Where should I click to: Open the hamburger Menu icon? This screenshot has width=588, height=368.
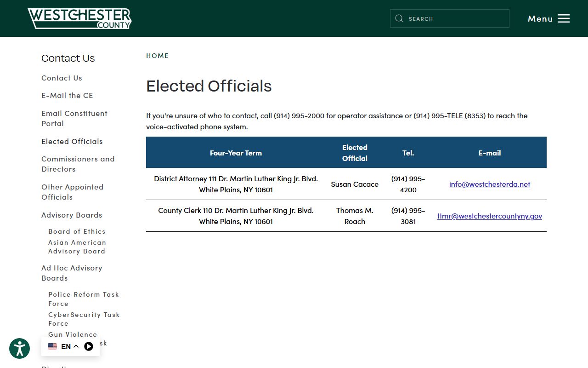coord(564,18)
